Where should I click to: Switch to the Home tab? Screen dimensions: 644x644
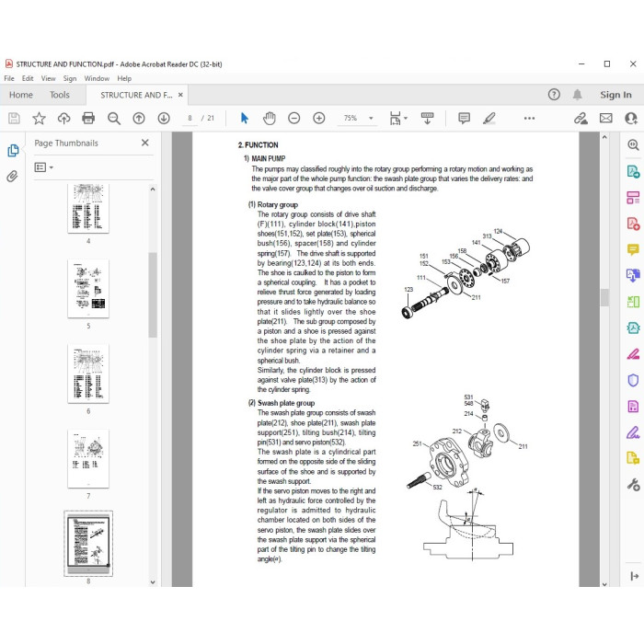21,95
